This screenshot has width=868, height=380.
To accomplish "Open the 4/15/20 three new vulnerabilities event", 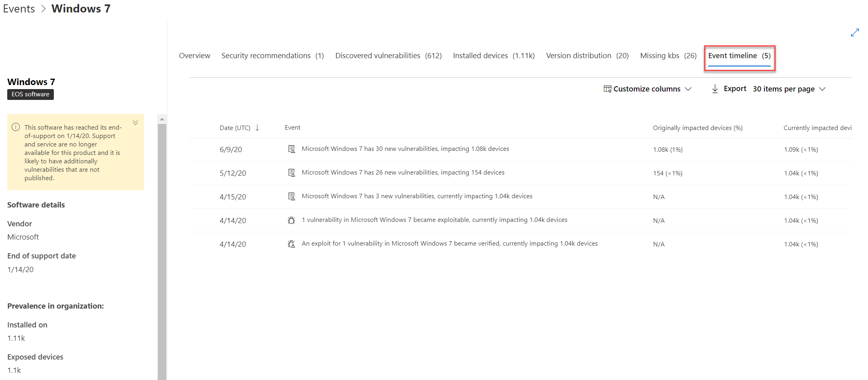I will [417, 196].
